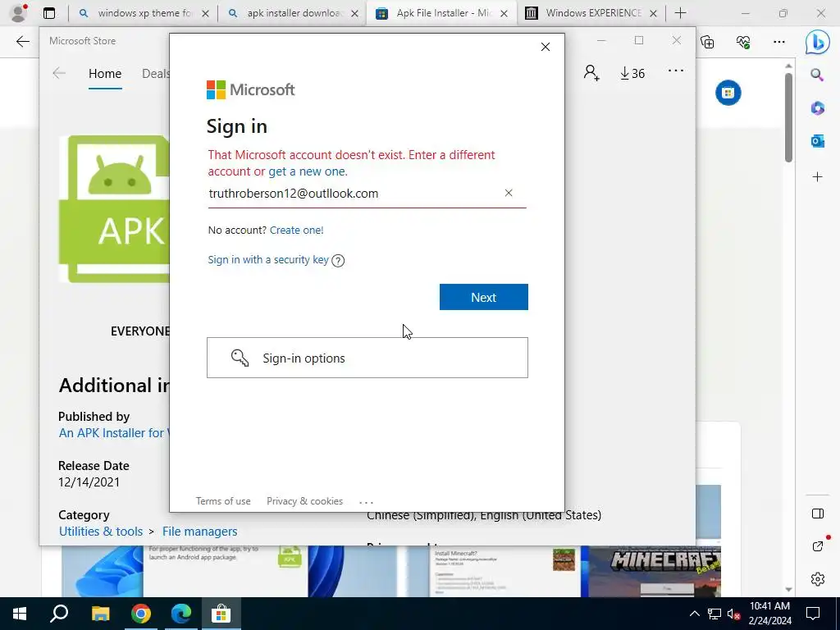This screenshot has height=630, width=840.
Task: Switch to Edge from taskbar
Action: pyautogui.click(x=181, y=614)
